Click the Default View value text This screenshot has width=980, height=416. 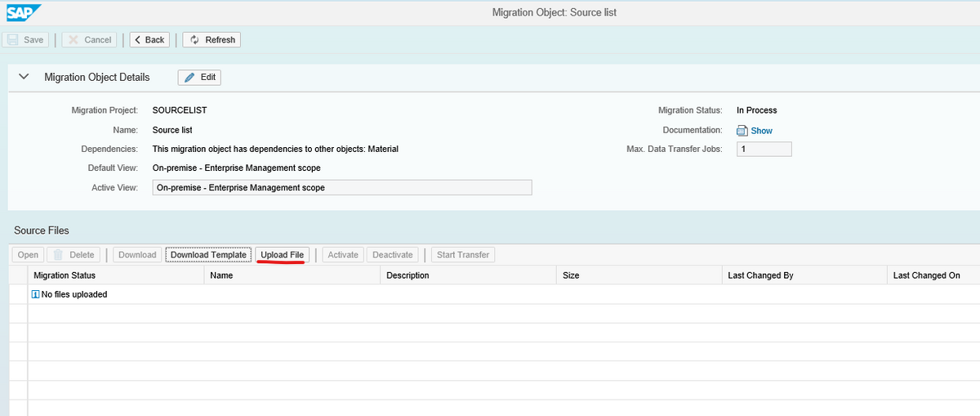click(x=237, y=168)
